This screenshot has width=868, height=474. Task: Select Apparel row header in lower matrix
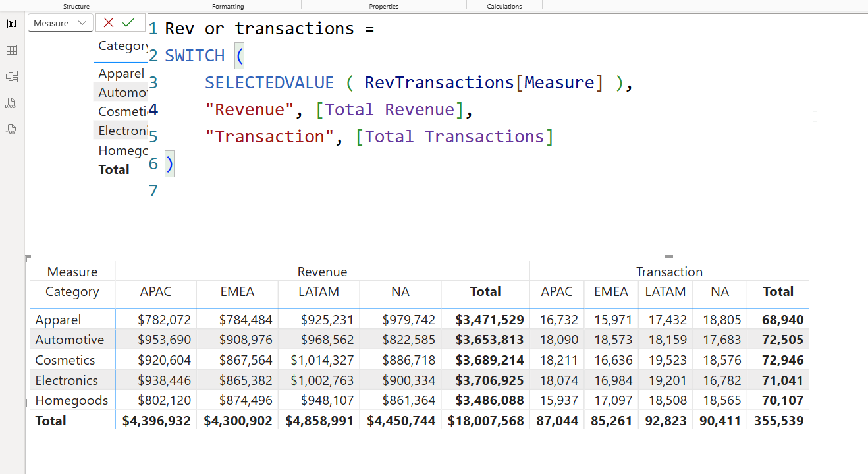pos(59,320)
